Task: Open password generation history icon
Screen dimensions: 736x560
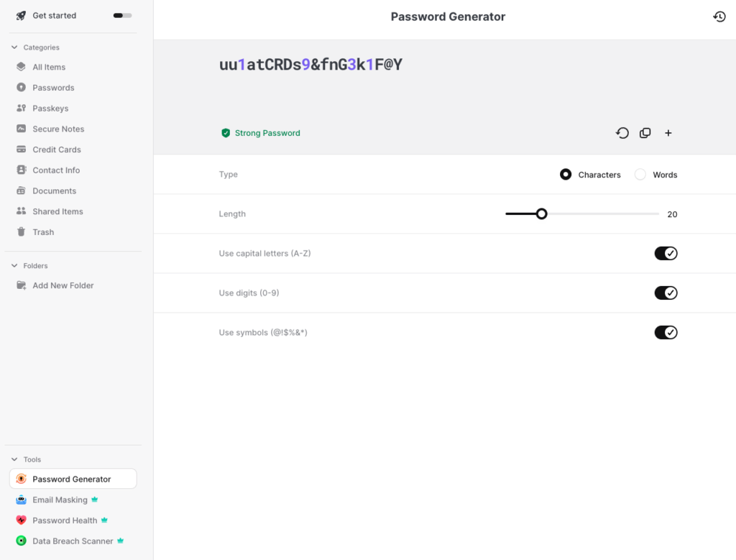Action: click(x=719, y=17)
